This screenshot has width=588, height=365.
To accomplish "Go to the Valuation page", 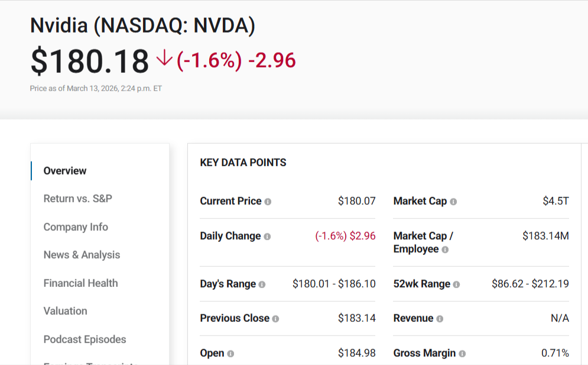I will pyautogui.click(x=65, y=311).
